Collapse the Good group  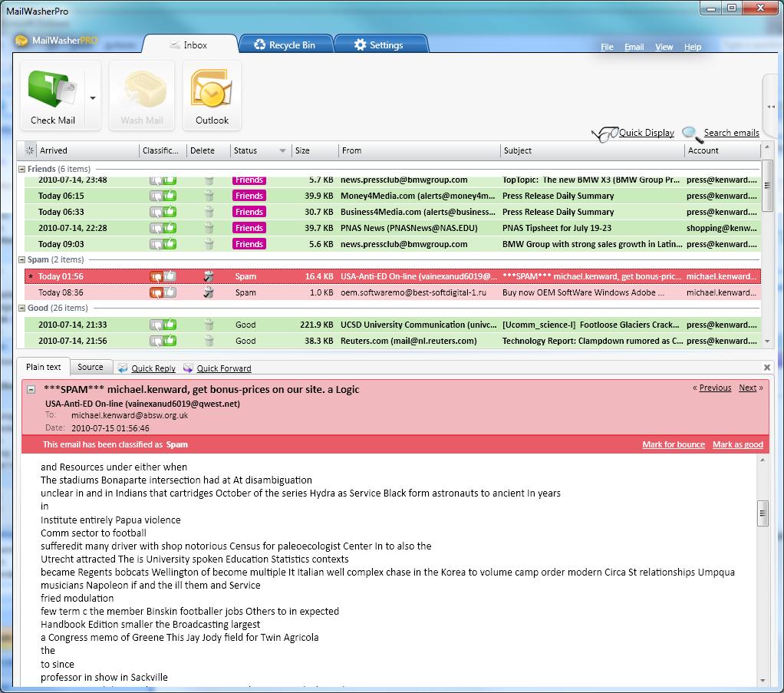[21, 309]
